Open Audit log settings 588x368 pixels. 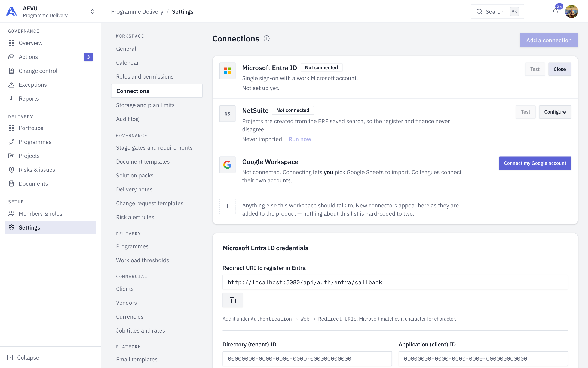click(157, 119)
